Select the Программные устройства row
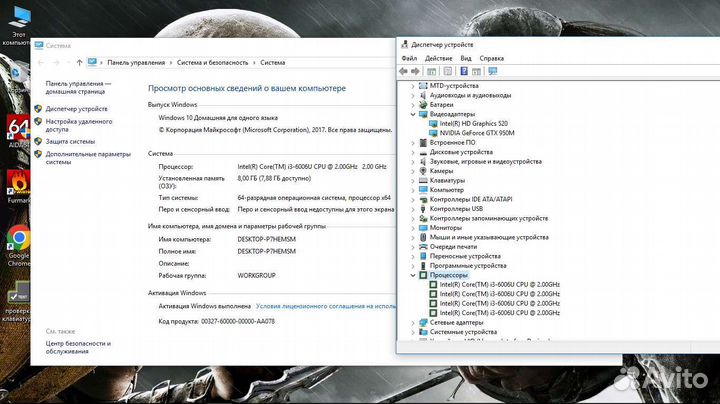720x404 pixels. (468, 266)
